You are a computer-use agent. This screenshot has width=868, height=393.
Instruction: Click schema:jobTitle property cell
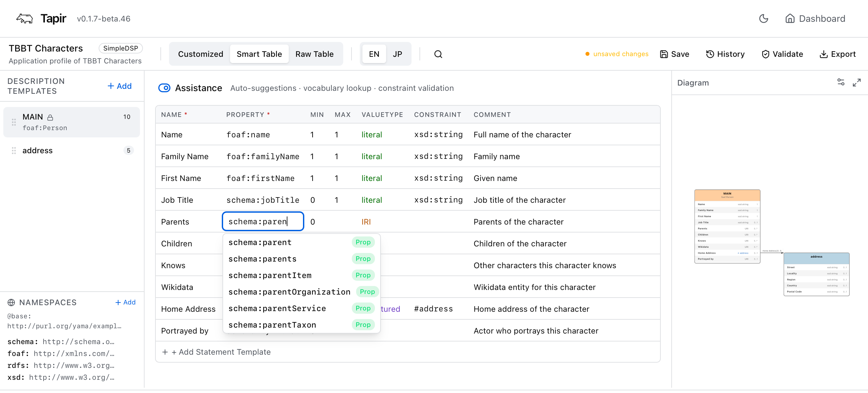click(262, 200)
